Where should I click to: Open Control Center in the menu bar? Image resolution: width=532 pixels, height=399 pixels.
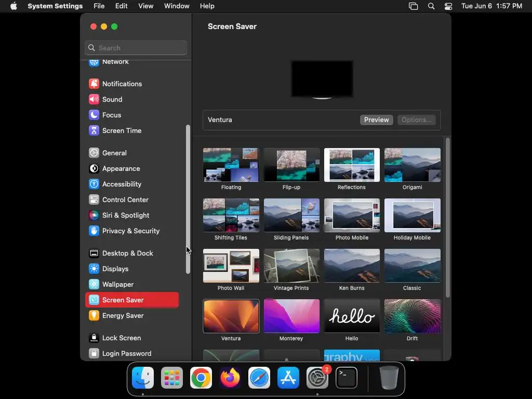tap(448, 6)
